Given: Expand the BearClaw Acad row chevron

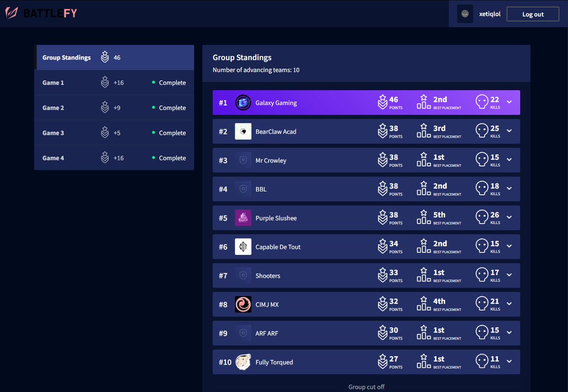Looking at the screenshot, I should pyautogui.click(x=509, y=131).
